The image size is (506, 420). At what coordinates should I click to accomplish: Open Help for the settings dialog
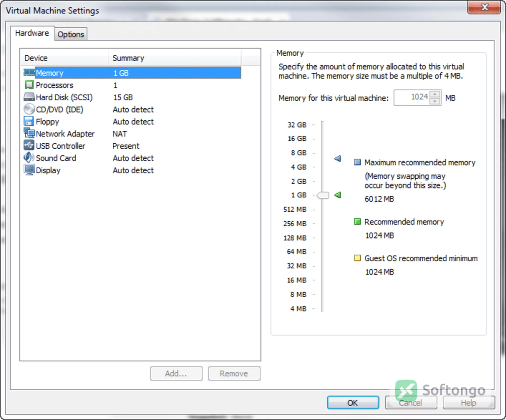[x=469, y=403]
